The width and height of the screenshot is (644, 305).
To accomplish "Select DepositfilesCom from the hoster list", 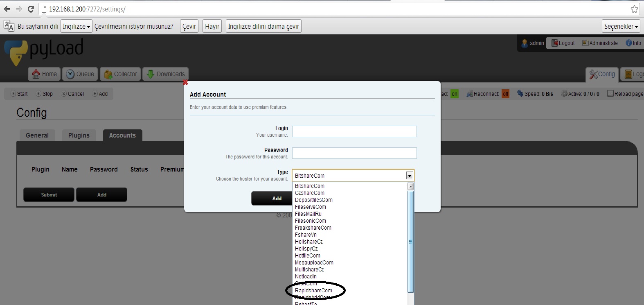I will click(350, 200).
